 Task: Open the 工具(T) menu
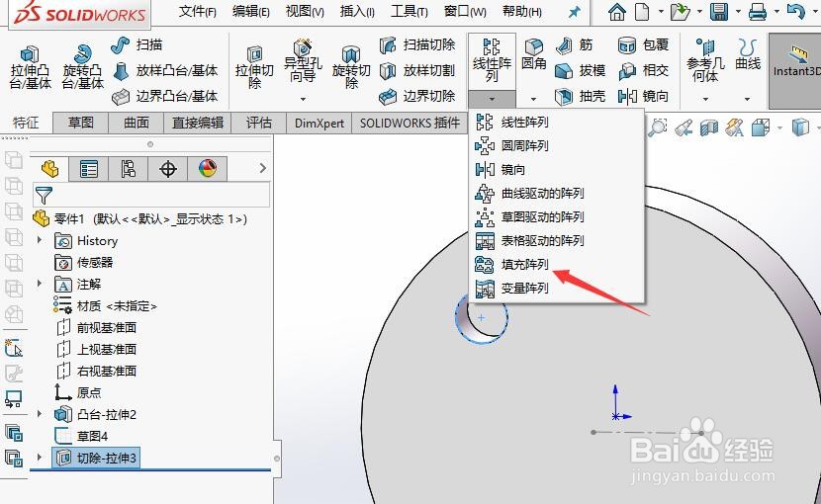410,12
